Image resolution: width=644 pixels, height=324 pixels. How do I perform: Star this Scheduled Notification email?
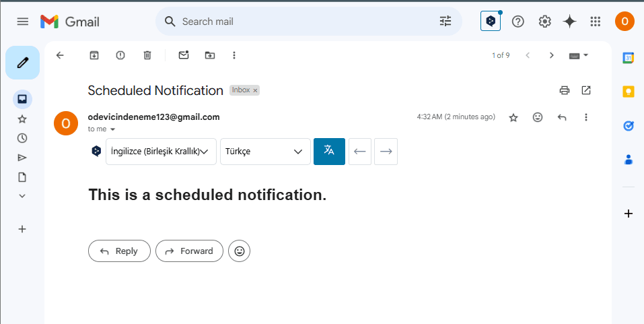point(513,117)
